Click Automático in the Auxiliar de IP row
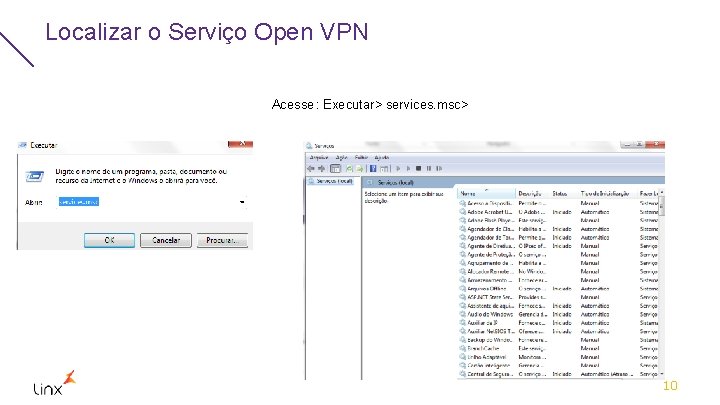This screenshot has width=720, height=405. (595, 323)
